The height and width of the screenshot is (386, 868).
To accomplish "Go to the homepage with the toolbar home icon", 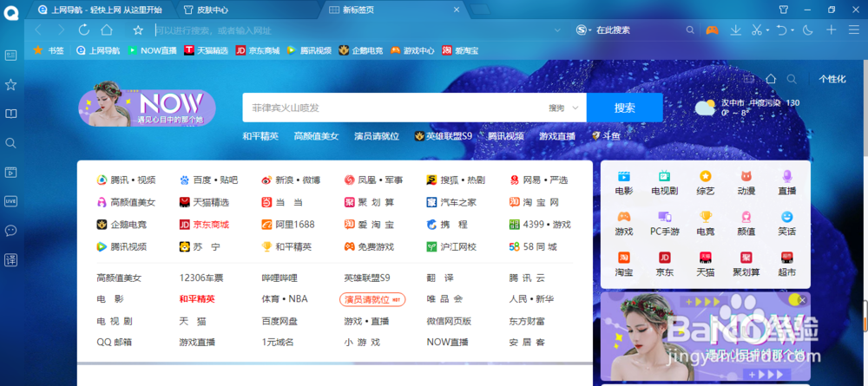I will click(107, 29).
